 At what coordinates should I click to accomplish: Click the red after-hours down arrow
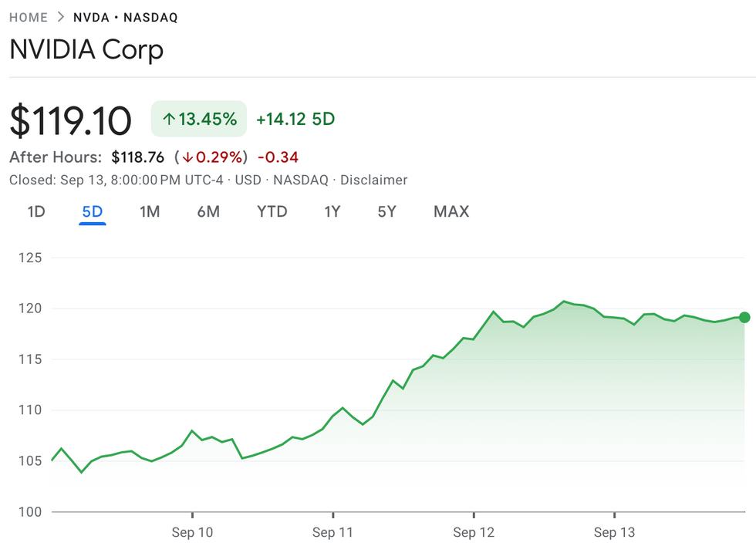(187, 157)
